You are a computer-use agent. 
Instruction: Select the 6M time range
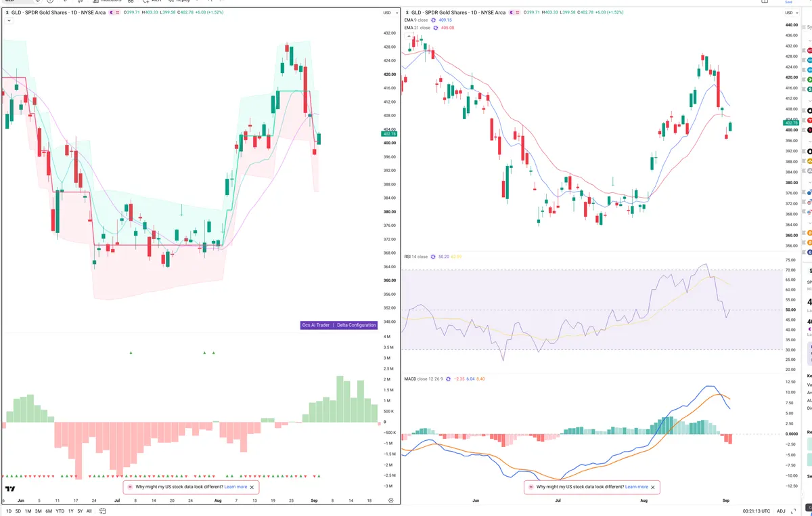point(49,511)
